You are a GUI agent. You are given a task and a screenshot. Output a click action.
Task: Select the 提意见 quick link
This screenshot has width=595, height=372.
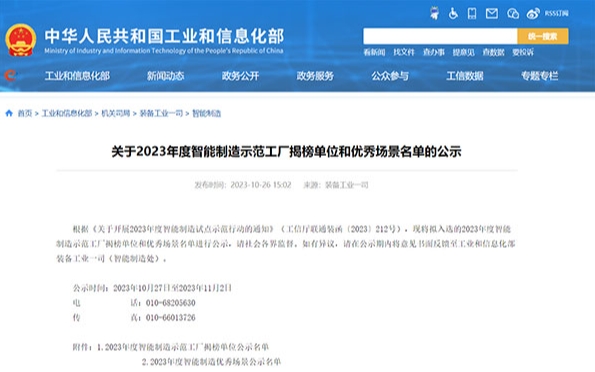[x=463, y=52]
